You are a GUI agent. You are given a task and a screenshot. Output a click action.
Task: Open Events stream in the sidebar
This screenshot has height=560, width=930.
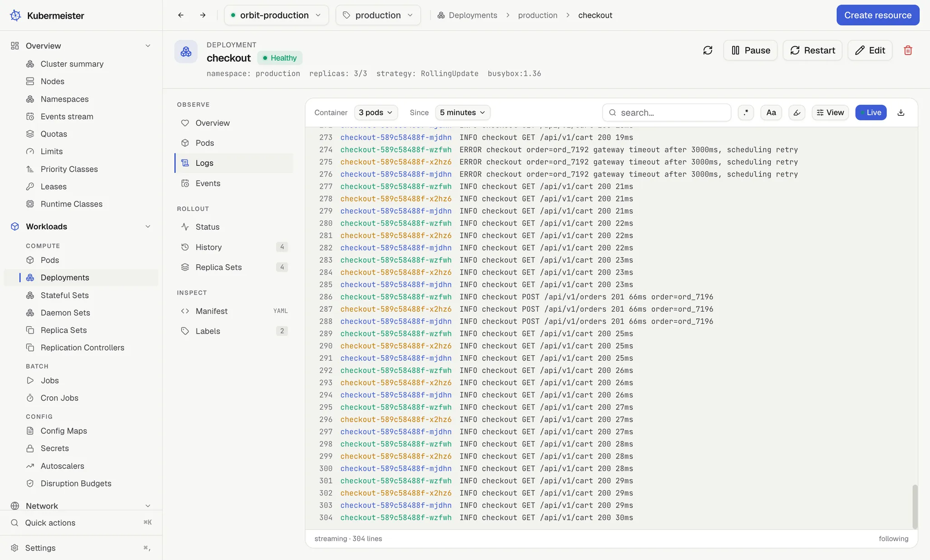point(67,117)
